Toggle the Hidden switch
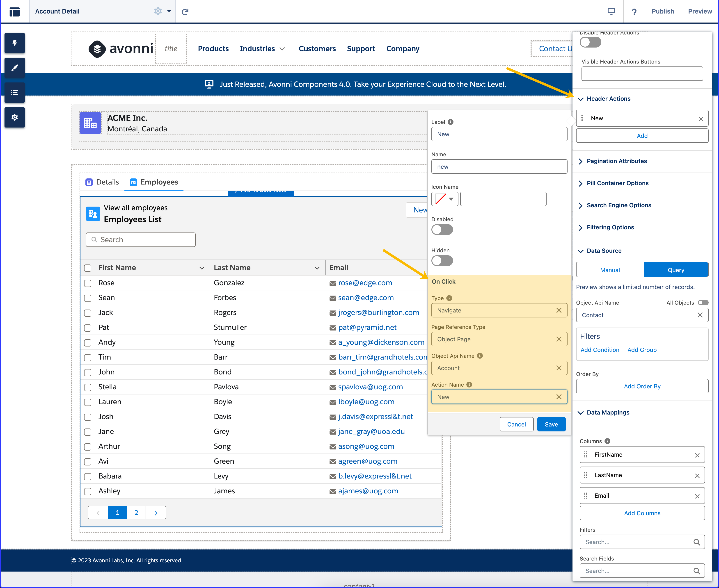719x588 pixels. pyautogui.click(x=442, y=261)
